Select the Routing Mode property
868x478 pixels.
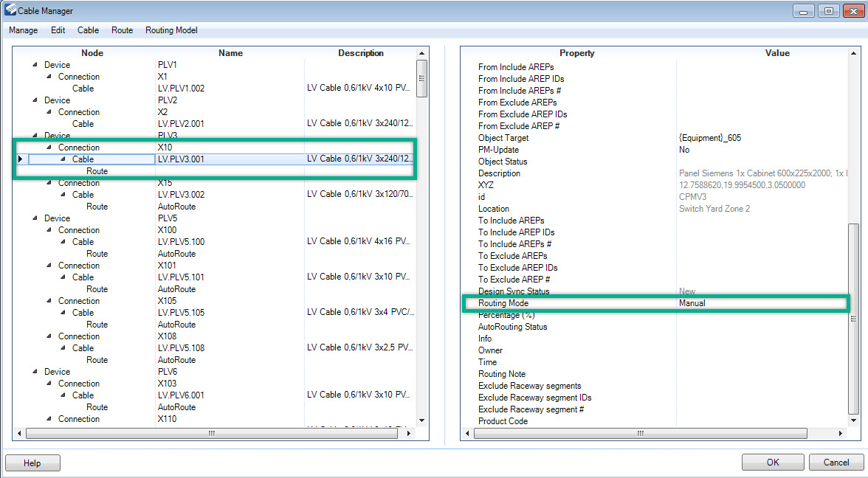pos(503,303)
